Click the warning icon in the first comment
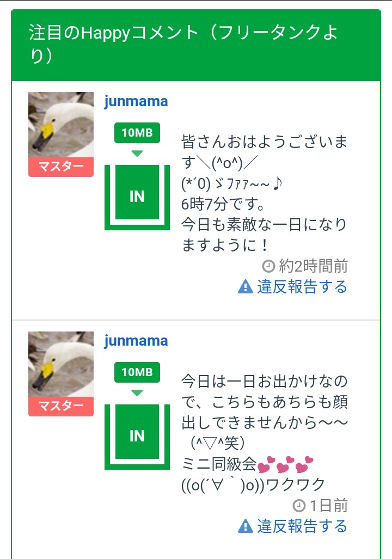The width and height of the screenshot is (392, 559). [246, 286]
